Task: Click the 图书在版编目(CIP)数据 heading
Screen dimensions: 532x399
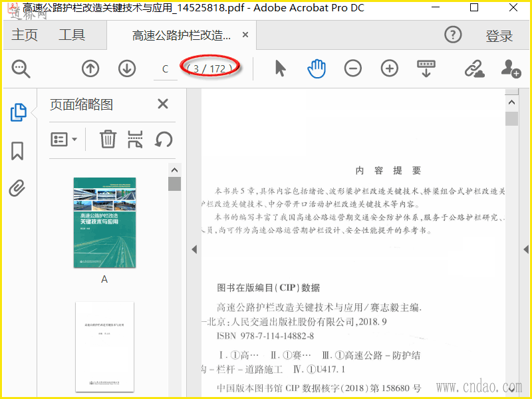Action: (269, 288)
